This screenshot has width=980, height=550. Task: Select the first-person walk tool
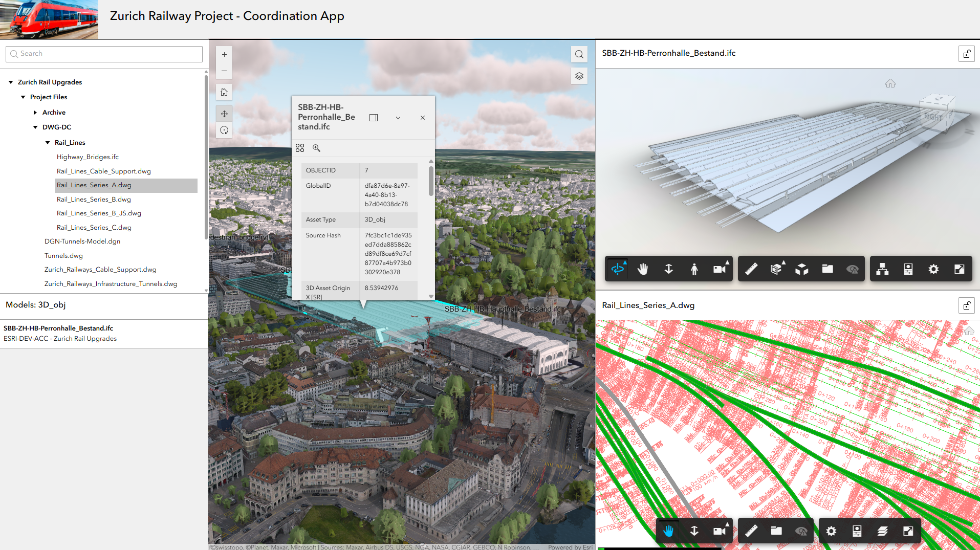(694, 269)
